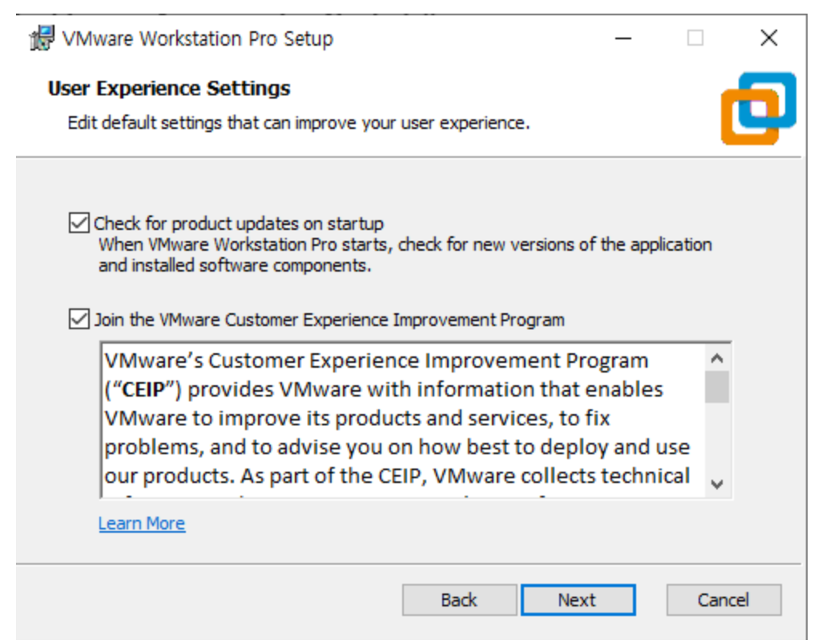818x644 pixels.
Task: Proceed by clicking the Next button
Action: pyautogui.click(x=578, y=600)
